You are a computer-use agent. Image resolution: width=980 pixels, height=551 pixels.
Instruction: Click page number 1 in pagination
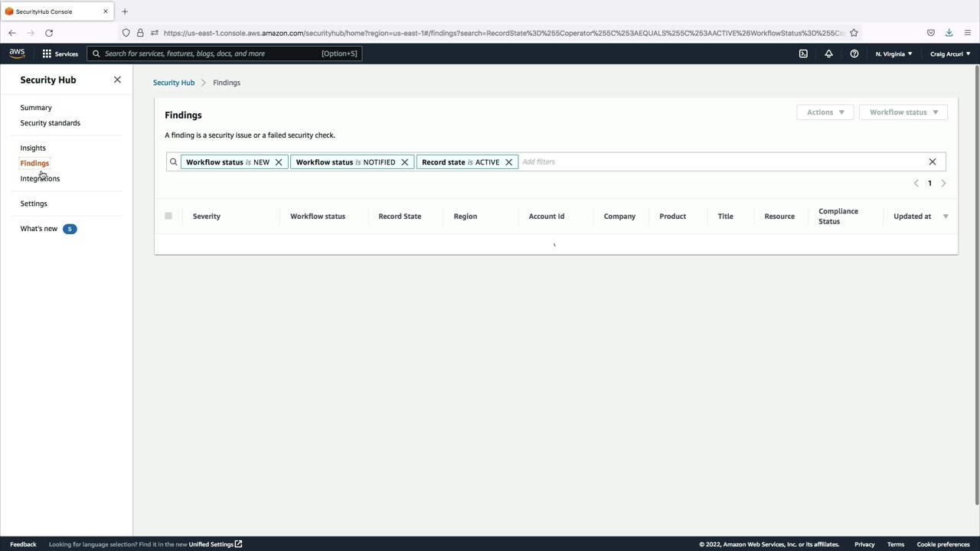click(929, 184)
